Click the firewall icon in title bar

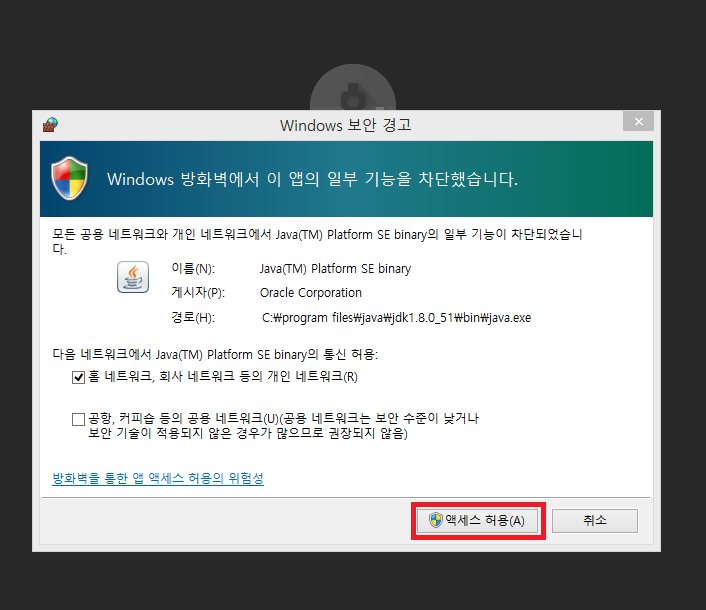pyautogui.click(x=50, y=125)
